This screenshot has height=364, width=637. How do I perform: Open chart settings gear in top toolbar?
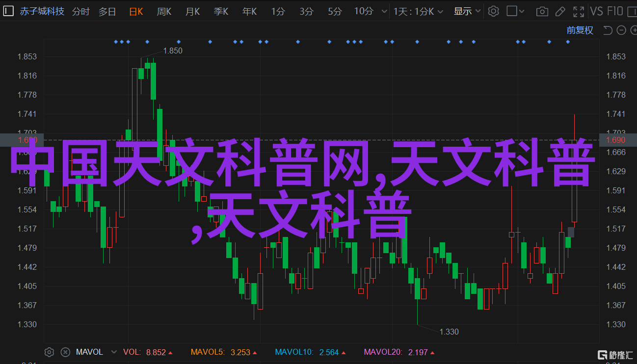493,11
